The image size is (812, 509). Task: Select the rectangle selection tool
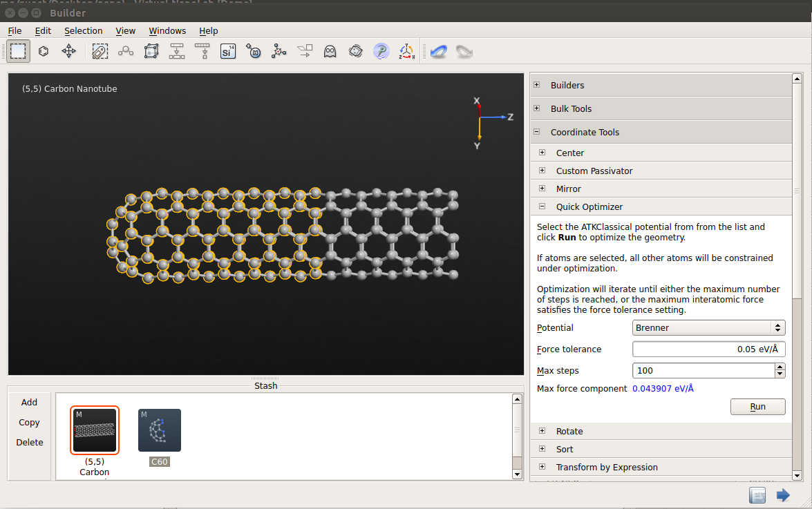coord(18,51)
